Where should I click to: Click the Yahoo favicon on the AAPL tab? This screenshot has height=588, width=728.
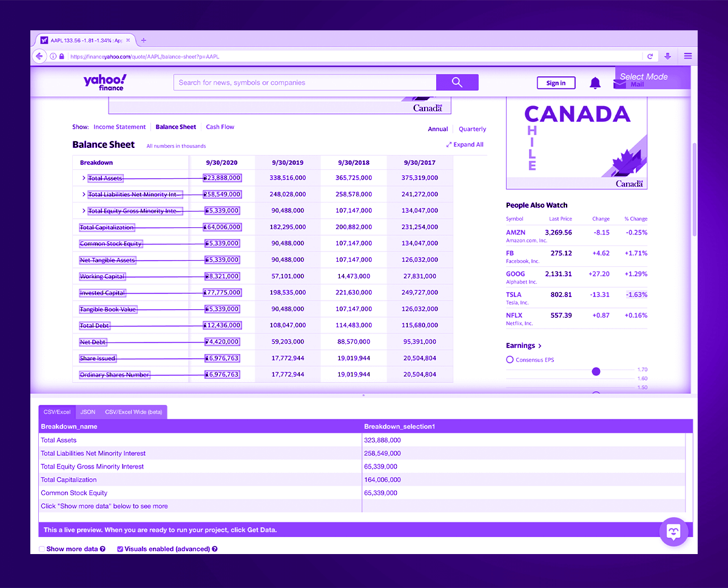pyautogui.click(x=44, y=40)
